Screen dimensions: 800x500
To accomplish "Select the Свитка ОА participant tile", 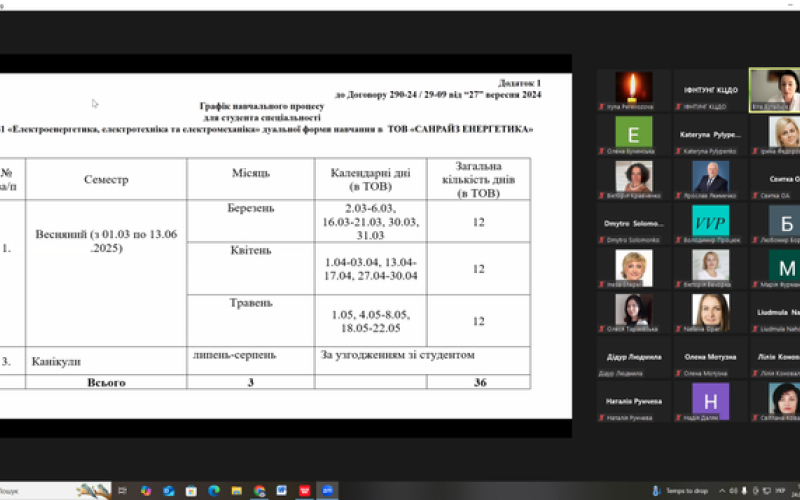I will pos(775,179).
